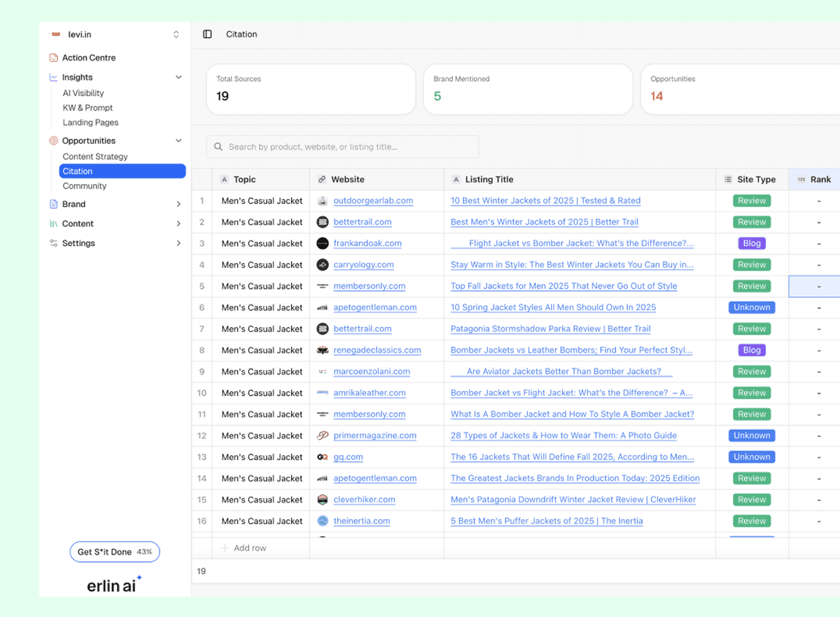Click the Unknown tag for apetogentleman.com row 6
The image size is (840, 617).
pyautogui.click(x=752, y=308)
